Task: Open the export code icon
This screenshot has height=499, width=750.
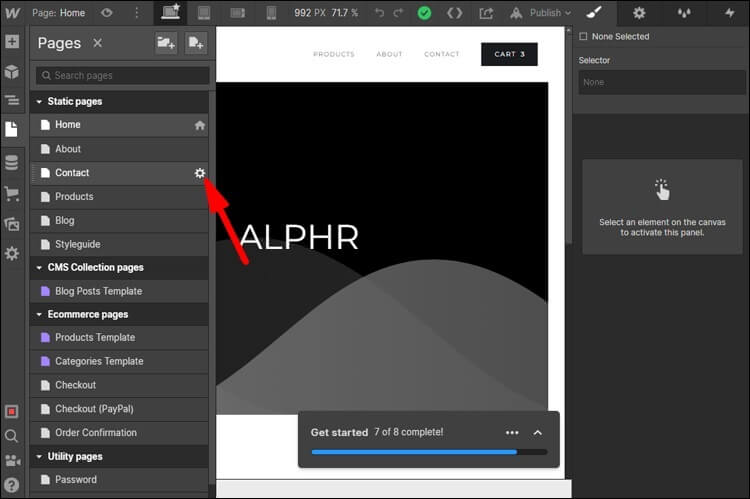Action: click(454, 13)
